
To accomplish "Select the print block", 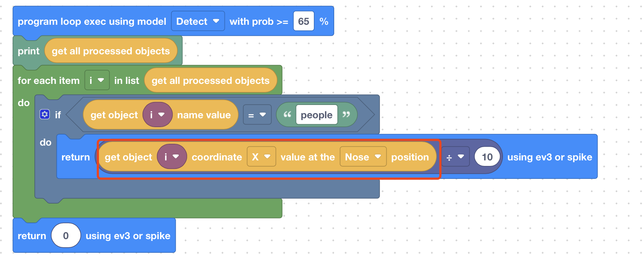I will (x=28, y=51).
